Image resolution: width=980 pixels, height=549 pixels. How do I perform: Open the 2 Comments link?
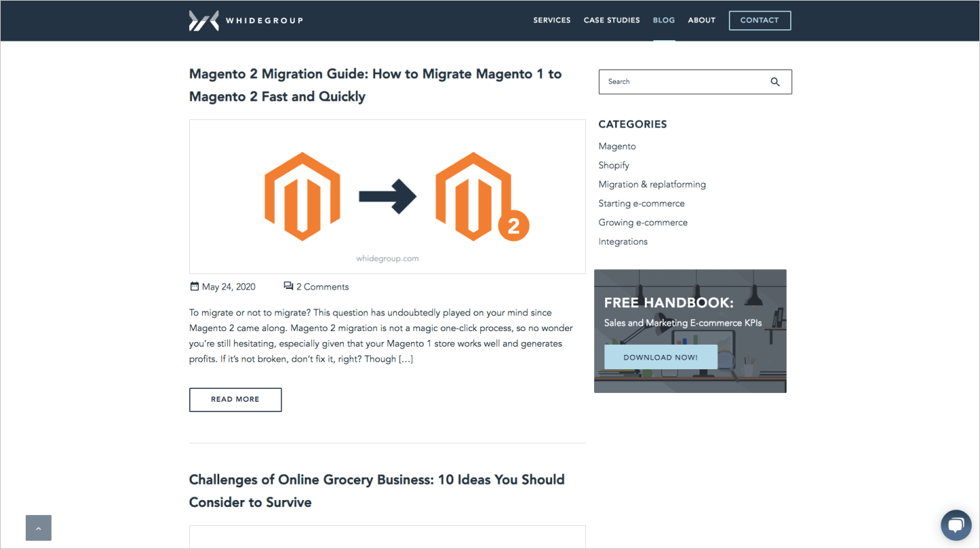click(x=322, y=287)
